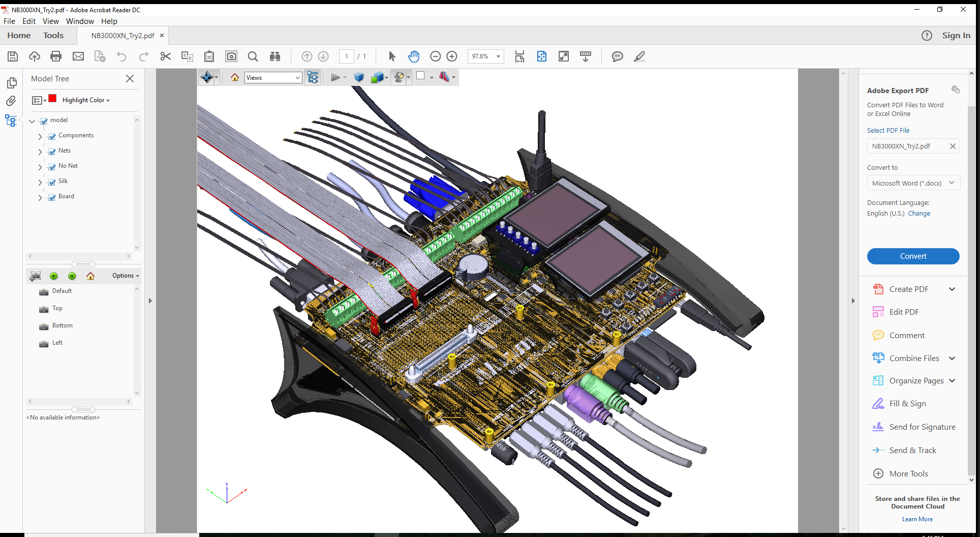Select the arrow Selection tool
Viewport: 980px width, 537px height.
coord(392,56)
